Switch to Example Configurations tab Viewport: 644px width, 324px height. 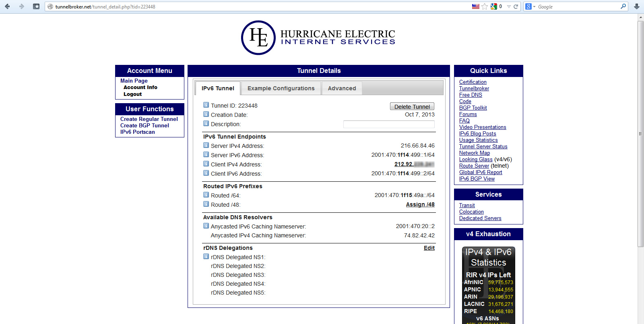[x=281, y=88]
